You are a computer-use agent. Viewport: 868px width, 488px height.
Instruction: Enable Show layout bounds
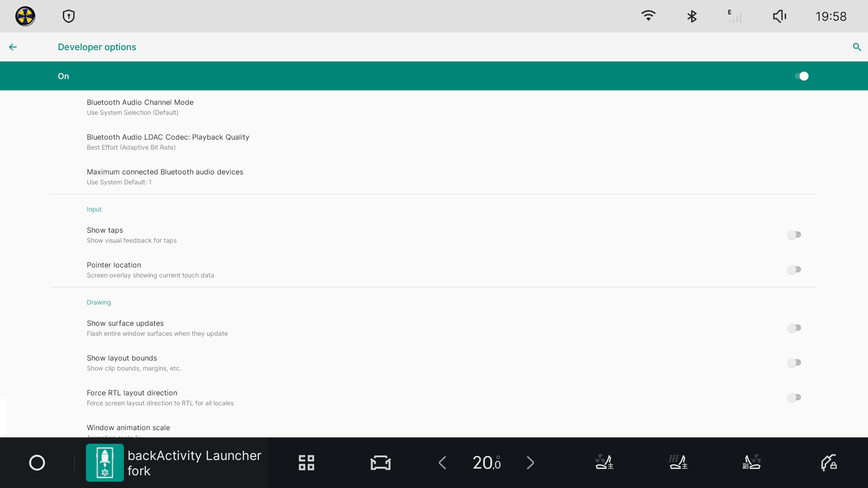794,363
